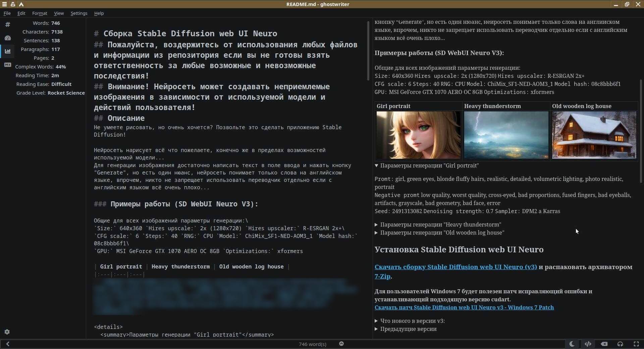Click the "Words: 746" statistic

pos(46,23)
